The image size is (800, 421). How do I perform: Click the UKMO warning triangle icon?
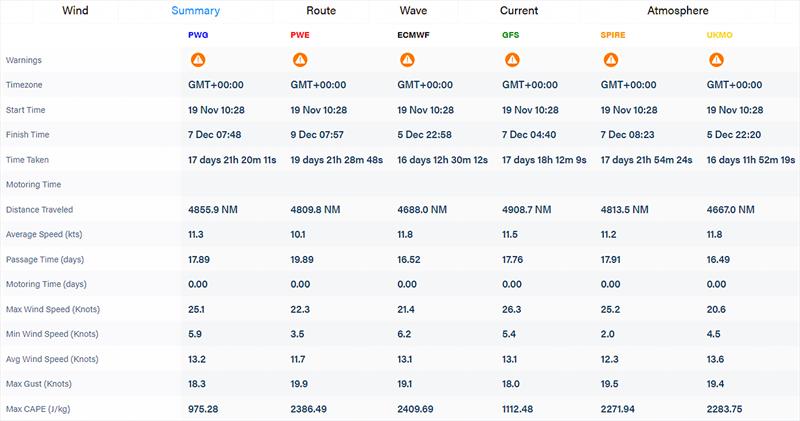(x=716, y=60)
